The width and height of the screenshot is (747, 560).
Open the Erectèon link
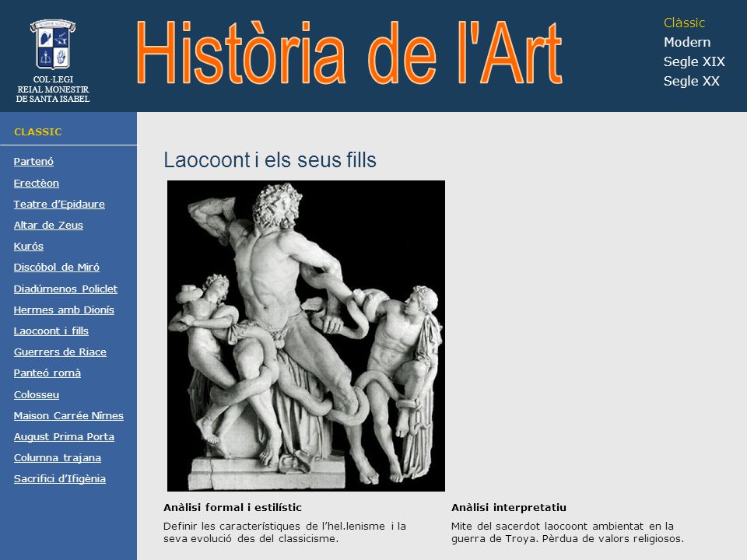[37, 184]
